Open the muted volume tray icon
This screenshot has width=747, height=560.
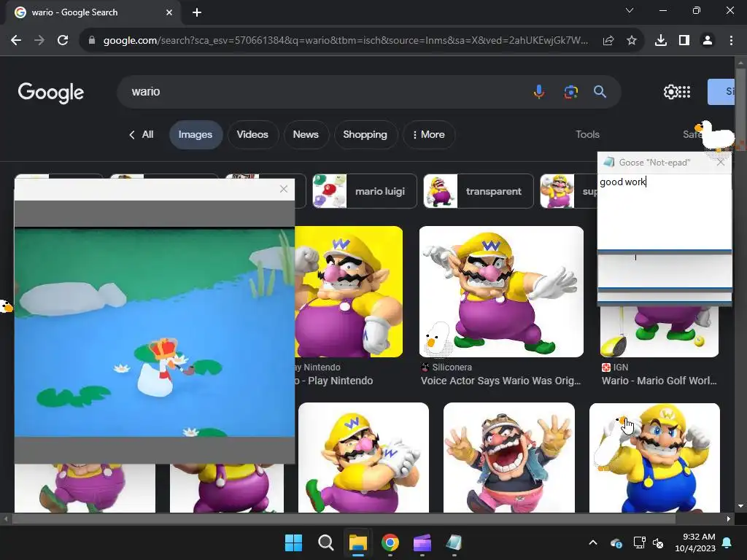658,542
